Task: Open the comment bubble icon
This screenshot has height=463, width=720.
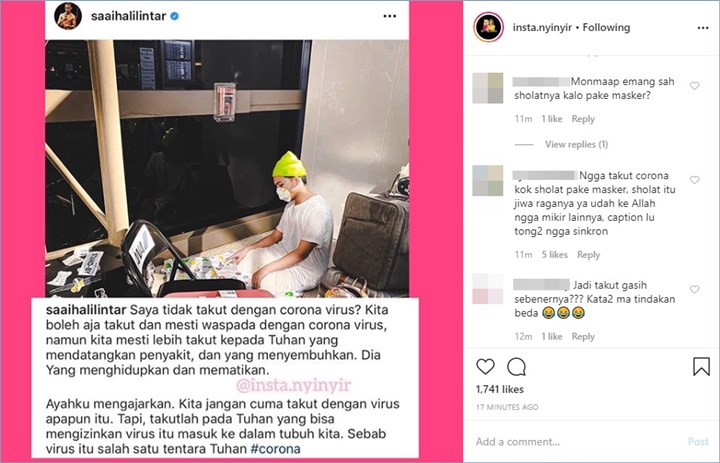Action: tap(517, 367)
